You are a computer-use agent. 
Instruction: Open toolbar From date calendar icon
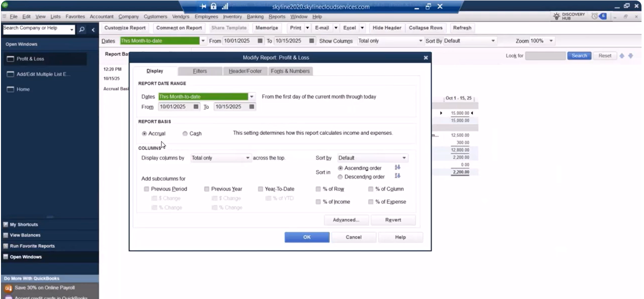260,41
